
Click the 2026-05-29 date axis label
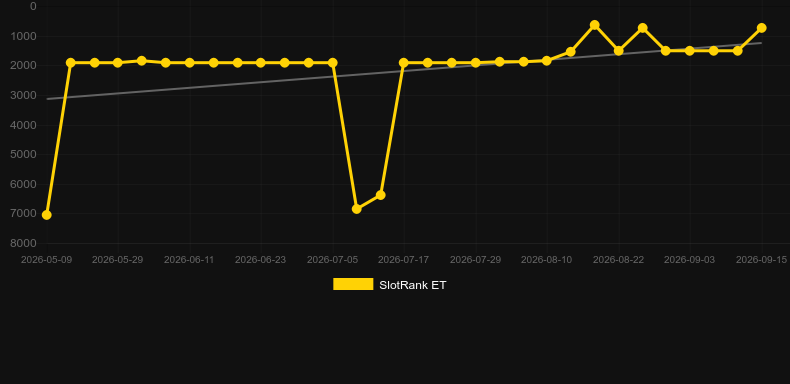[x=117, y=260]
